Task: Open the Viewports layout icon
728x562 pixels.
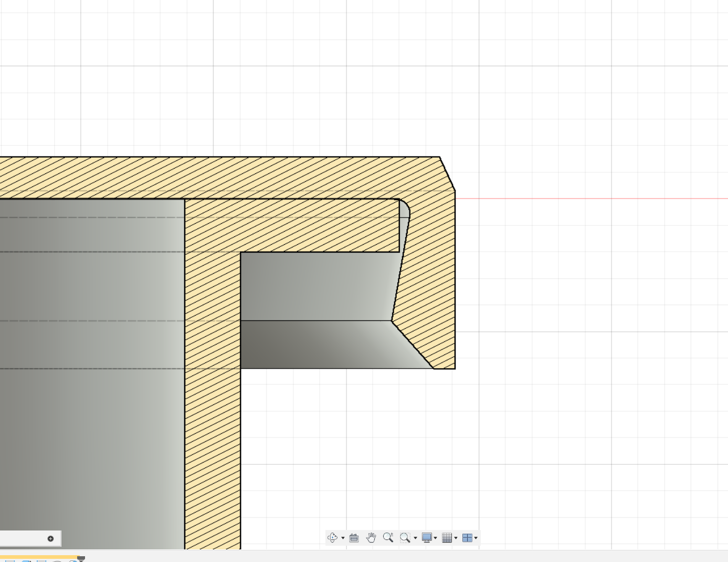Action: [467, 537]
